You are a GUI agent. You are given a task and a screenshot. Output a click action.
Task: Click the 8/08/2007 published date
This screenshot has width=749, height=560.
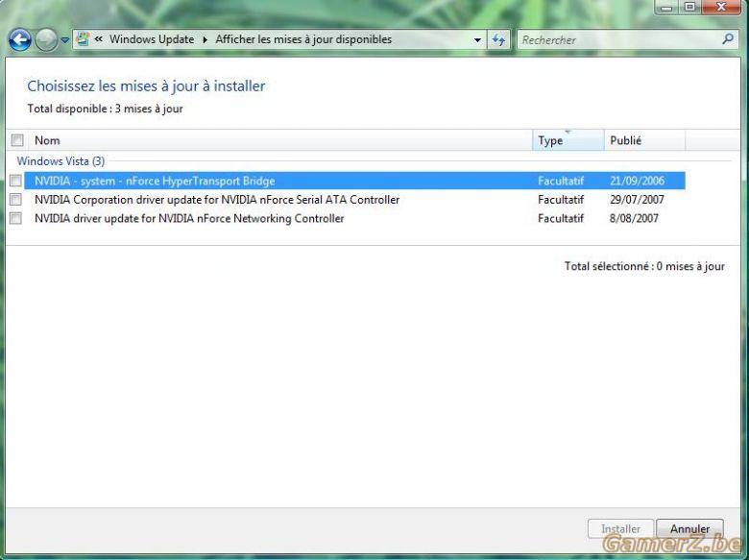[634, 218]
